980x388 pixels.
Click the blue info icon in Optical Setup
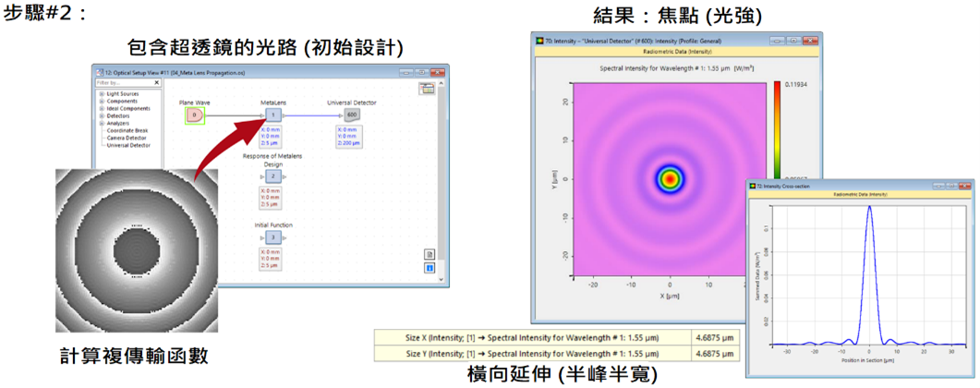pyautogui.click(x=430, y=268)
